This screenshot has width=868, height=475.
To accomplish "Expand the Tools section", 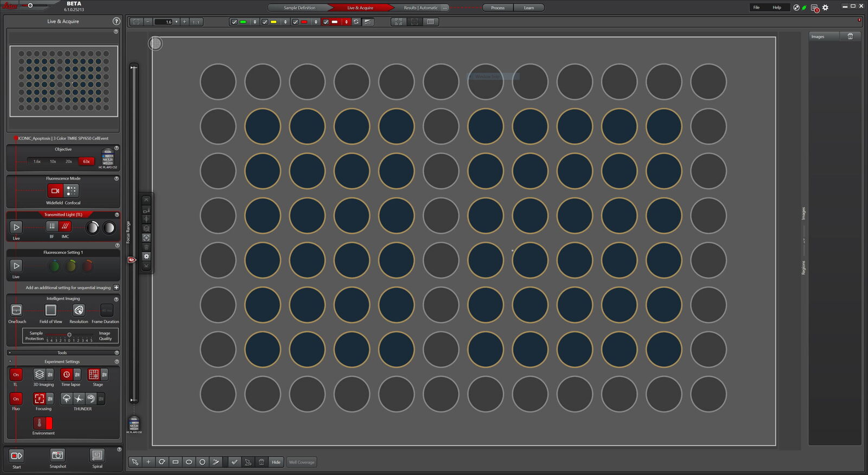I will [x=10, y=352].
